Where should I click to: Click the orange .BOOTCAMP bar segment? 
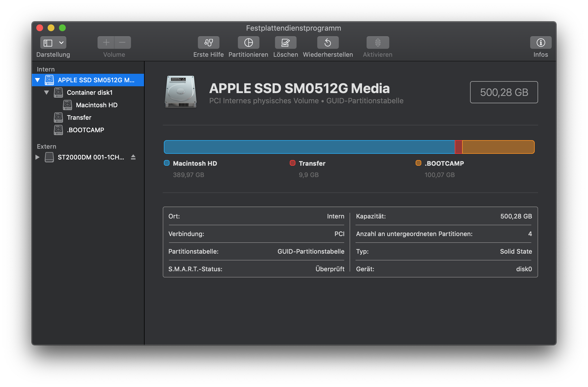click(498, 147)
